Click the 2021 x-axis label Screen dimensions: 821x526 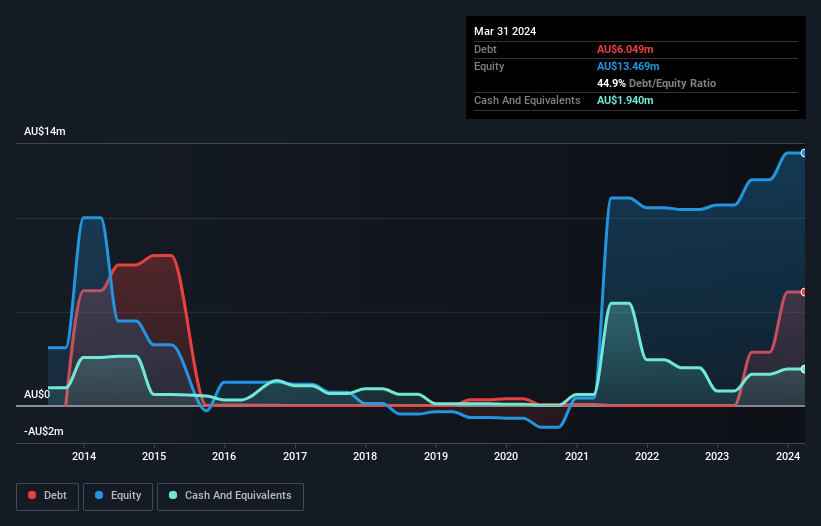576,456
